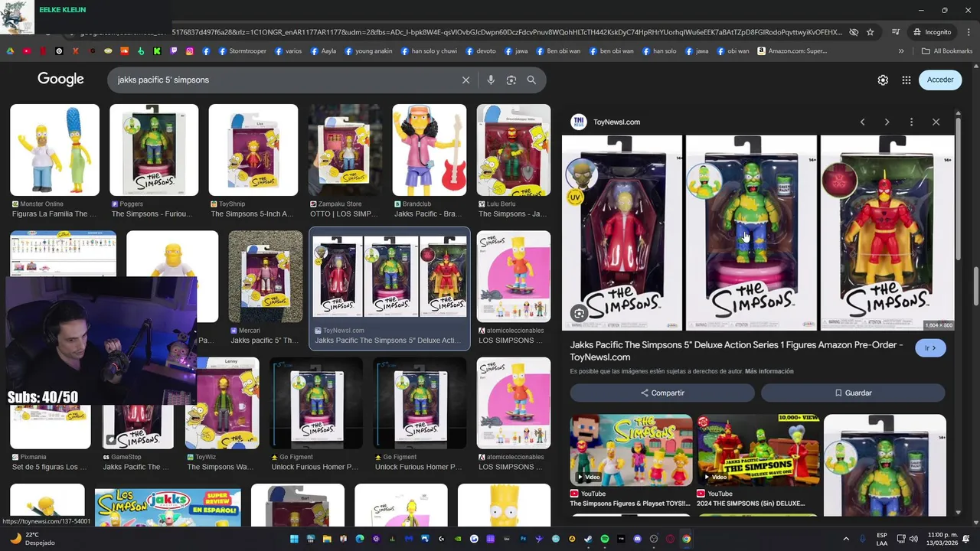Open the 'young anakin' bookmark

click(x=369, y=51)
